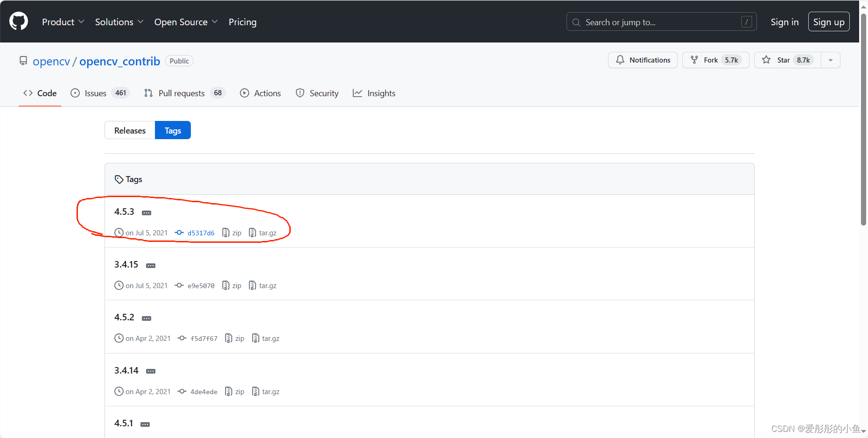Click the page vertical scrollbar thumb

(x=863, y=120)
